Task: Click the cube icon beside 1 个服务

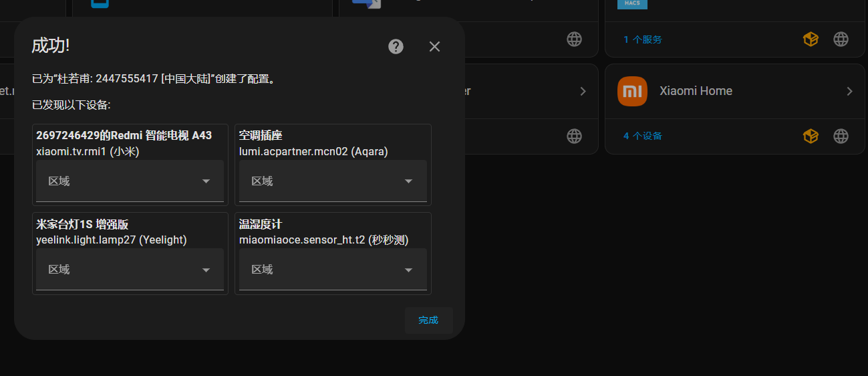Action: tap(811, 39)
